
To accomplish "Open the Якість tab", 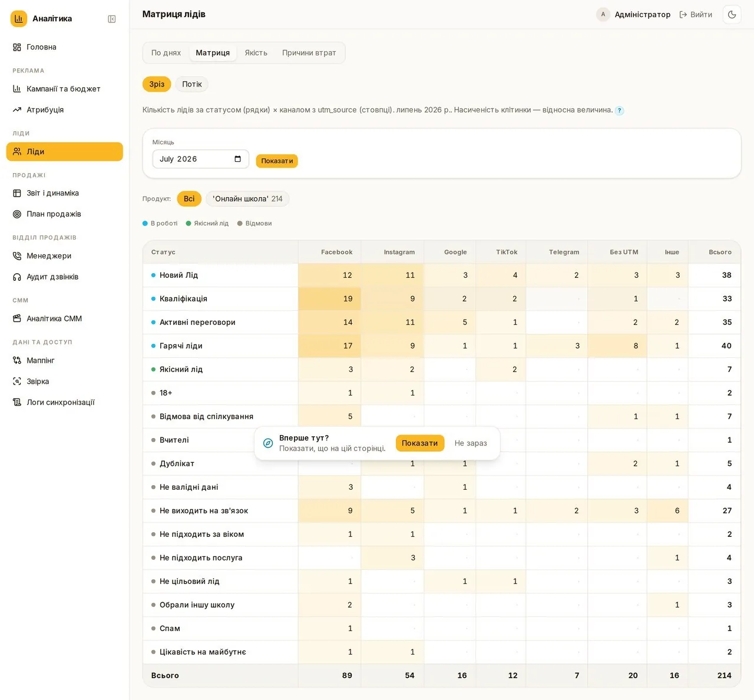I will (x=256, y=53).
